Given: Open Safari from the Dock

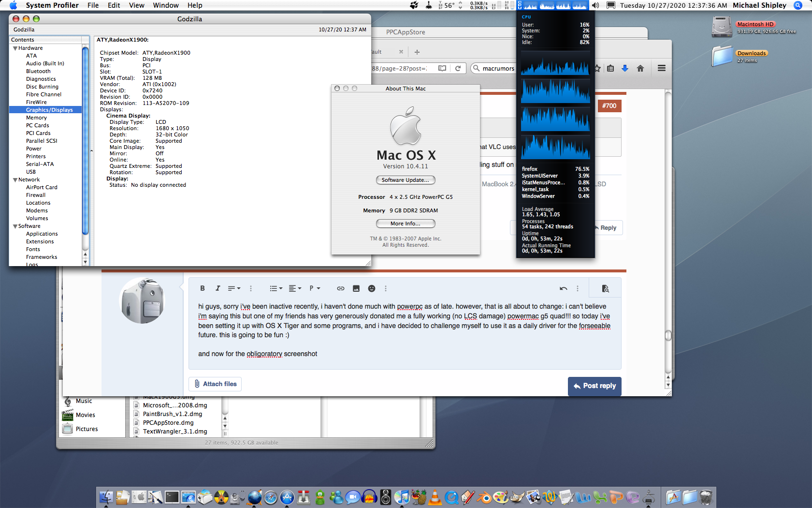Looking at the screenshot, I should [271, 497].
